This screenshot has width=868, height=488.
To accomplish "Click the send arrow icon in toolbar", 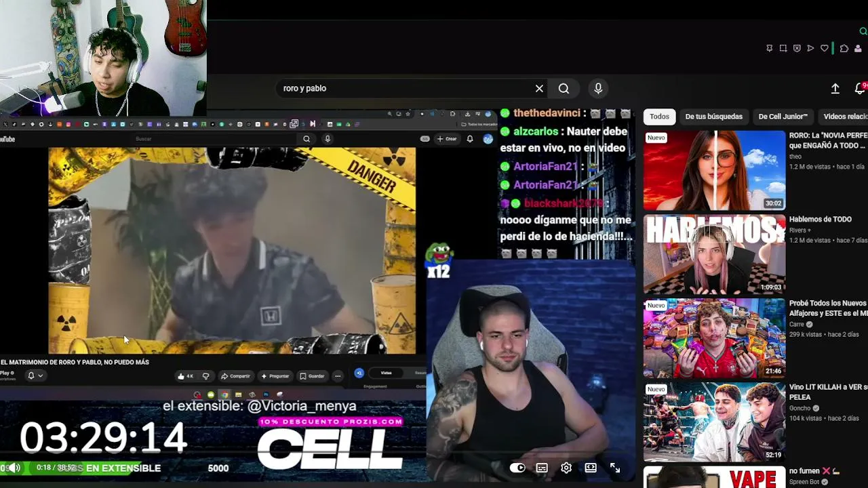I will [x=810, y=48].
